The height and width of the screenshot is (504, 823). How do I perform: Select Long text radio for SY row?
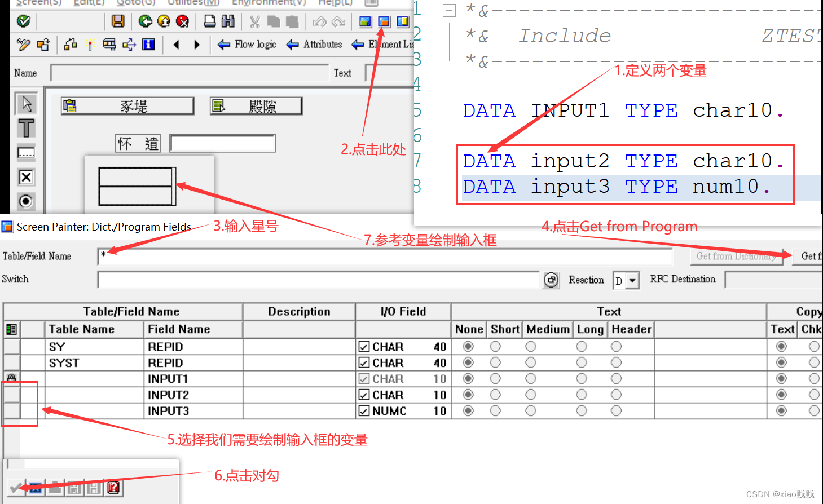tap(582, 346)
